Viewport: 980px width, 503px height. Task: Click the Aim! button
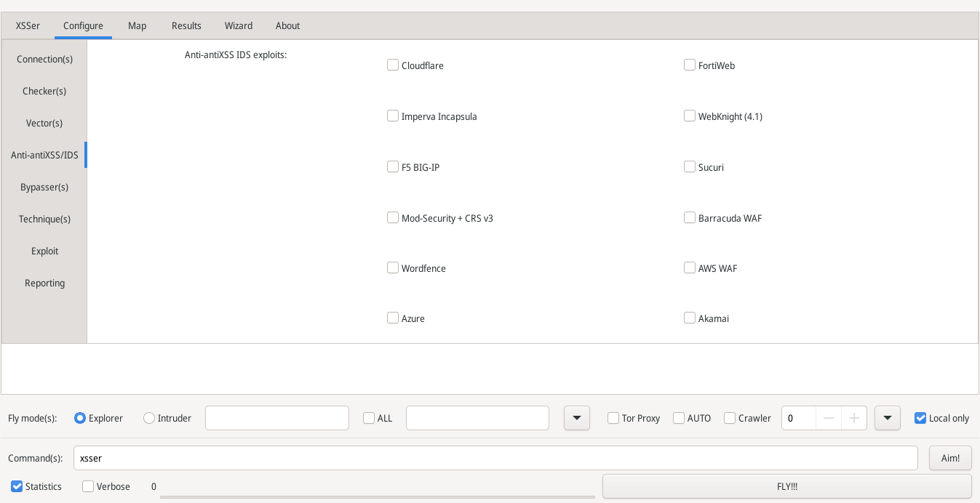[950, 458]
